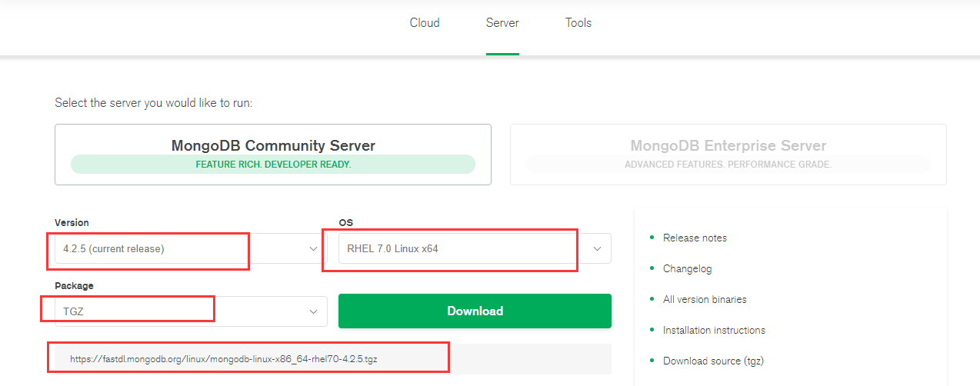Open the Package dropdown showing TGZ
The width and height of the screenshot is (980, 386).
191,311
